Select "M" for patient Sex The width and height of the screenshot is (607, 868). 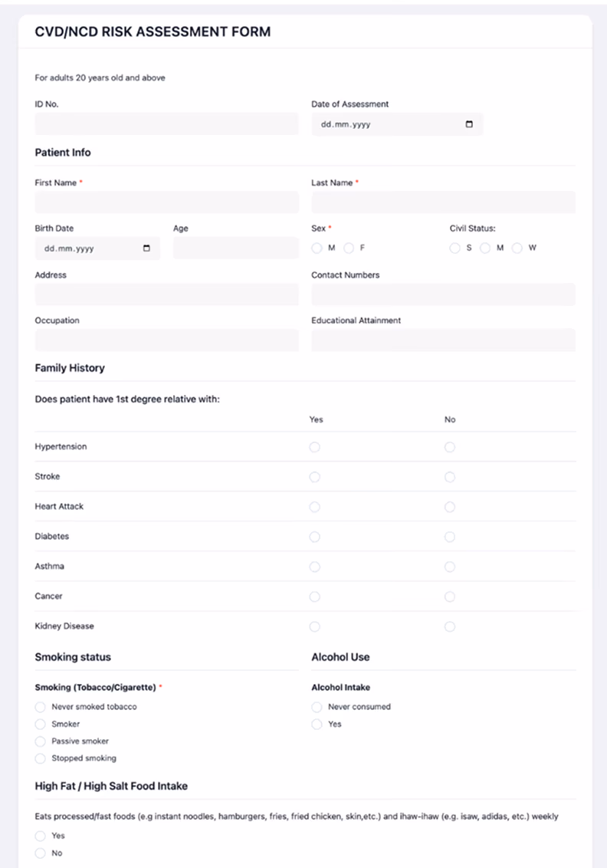[x=317, y=248]
